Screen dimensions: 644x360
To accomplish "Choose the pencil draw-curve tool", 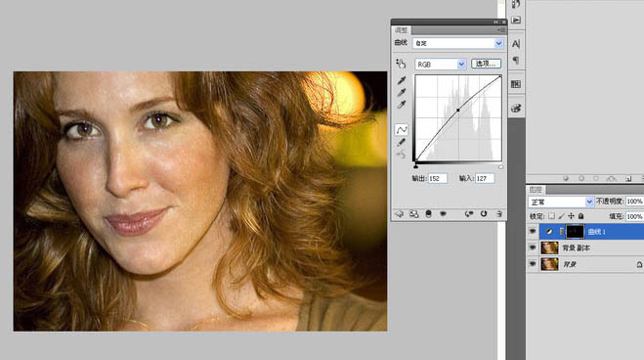I will point(402,142).
